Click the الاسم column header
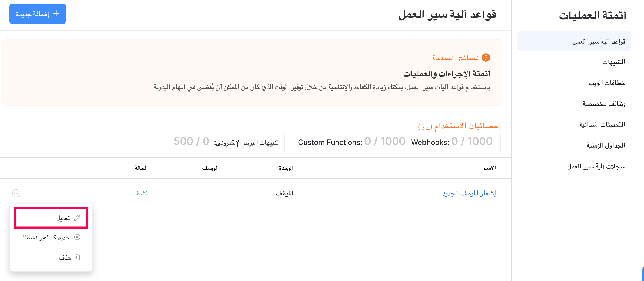Image resolution: width=644 pixels, height=281 pixels. coord(489,168)
